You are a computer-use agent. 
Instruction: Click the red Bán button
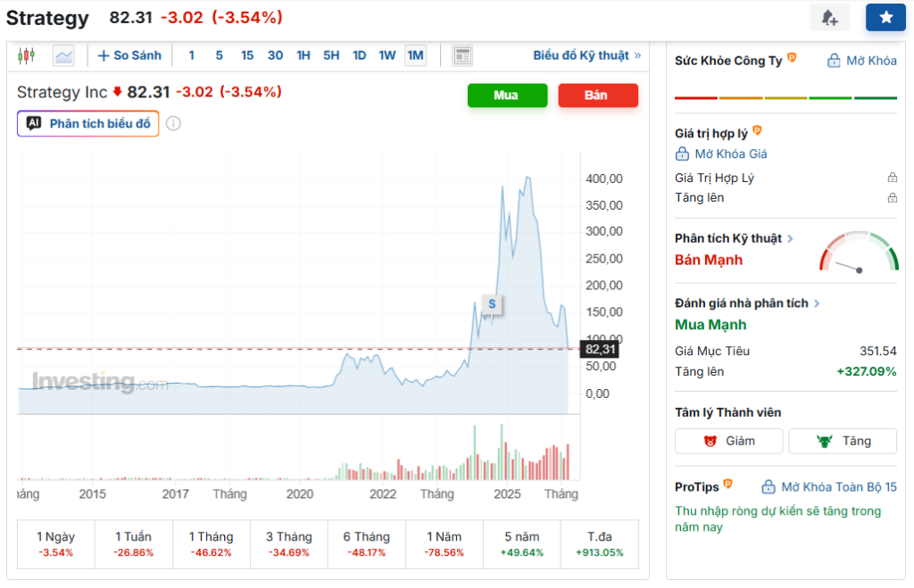[598, 95]
